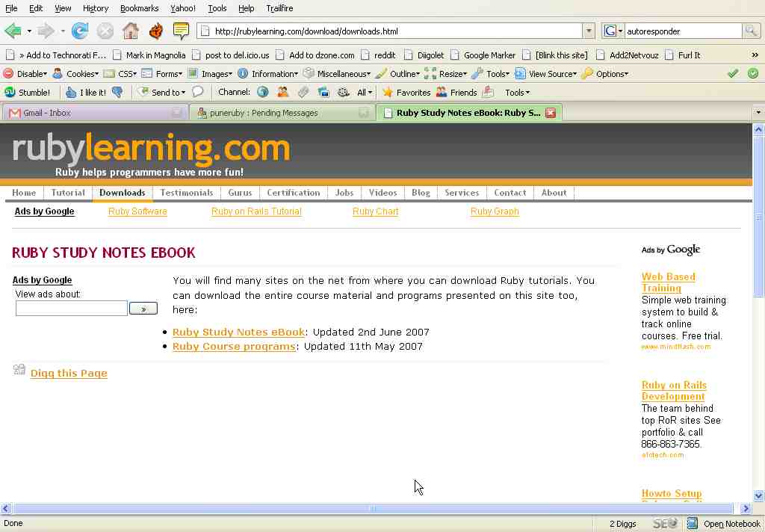The height and width of the screenshot is (532, 765).
Task: Click the green checkmark on Web Developer toolbar
Action: (x=733, y=74)
